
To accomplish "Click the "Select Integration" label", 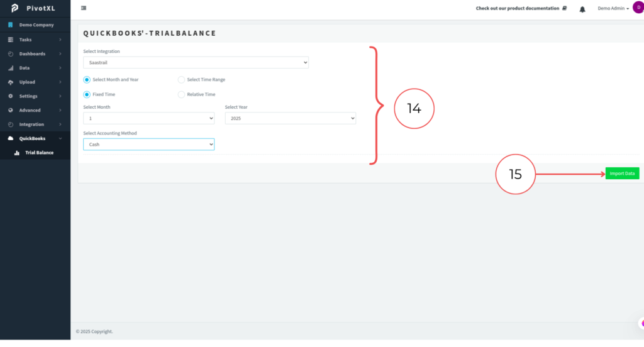I will pos(101,52).
